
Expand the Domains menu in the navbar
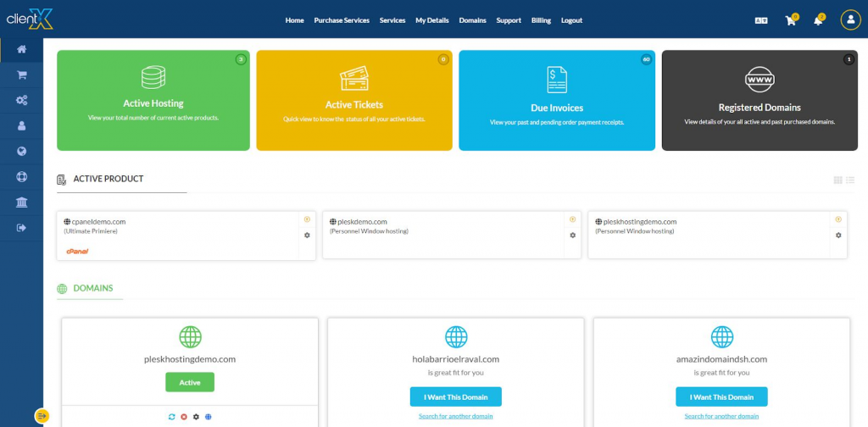tap(472, 20)
